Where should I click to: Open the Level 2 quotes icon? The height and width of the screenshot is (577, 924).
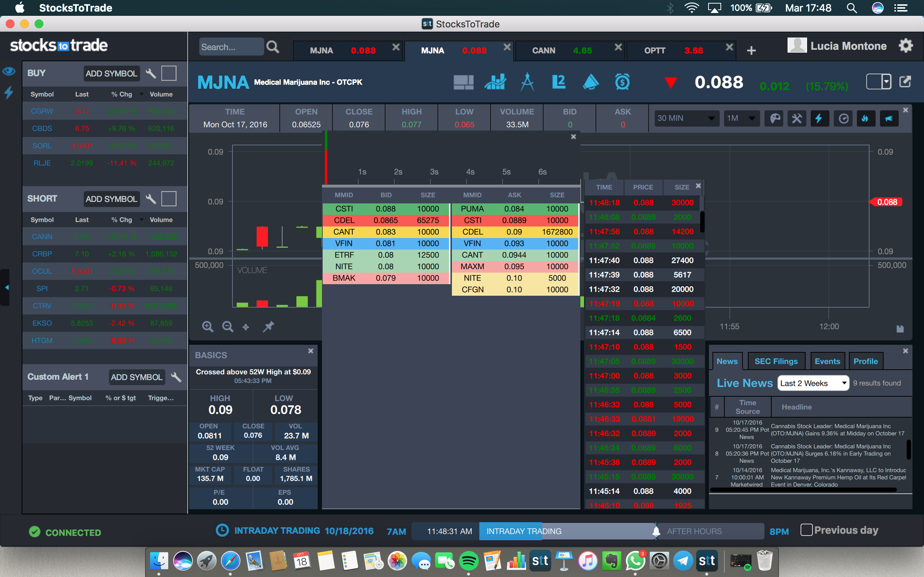pyautogui.click(x=559, y=82)
